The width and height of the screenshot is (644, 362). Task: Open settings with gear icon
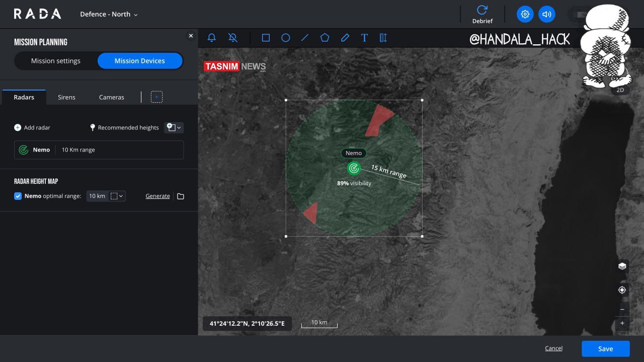[x=525, y=14]
